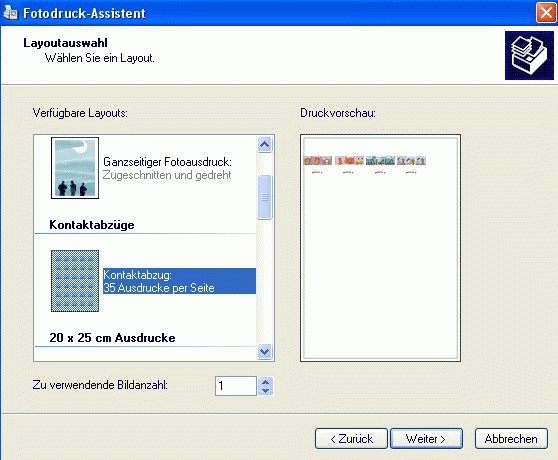Screen dimensions: 558x460
Task: Cancel wizard with Abbrechen button
Action: pos(511,439)
